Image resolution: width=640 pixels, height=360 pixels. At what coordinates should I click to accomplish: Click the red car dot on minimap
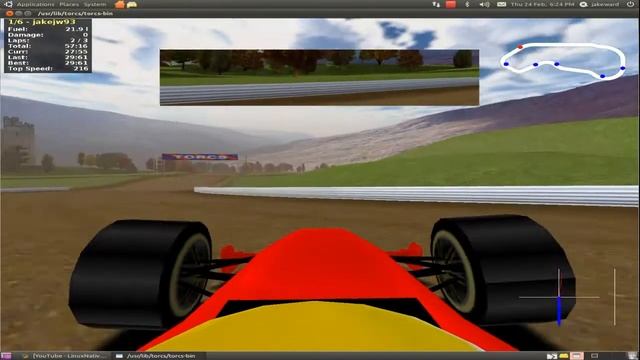click(x=520, y=47)
